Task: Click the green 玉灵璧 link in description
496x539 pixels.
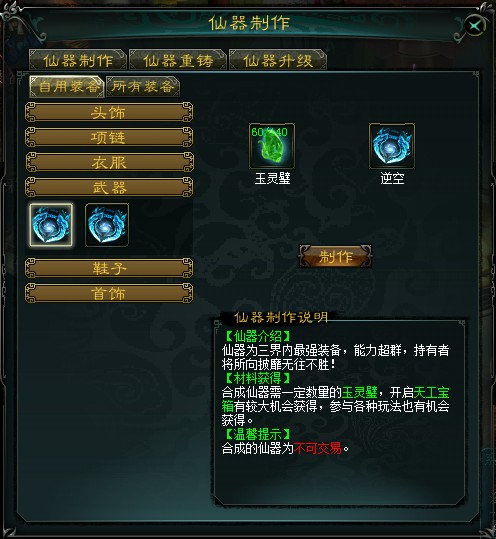Action: point(360,392)
